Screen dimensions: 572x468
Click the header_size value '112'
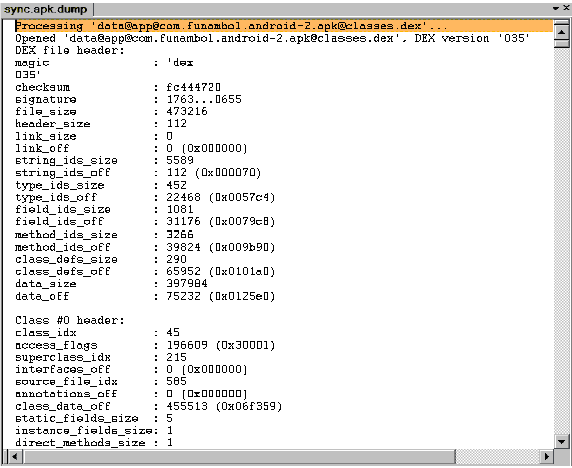(177, 124)
